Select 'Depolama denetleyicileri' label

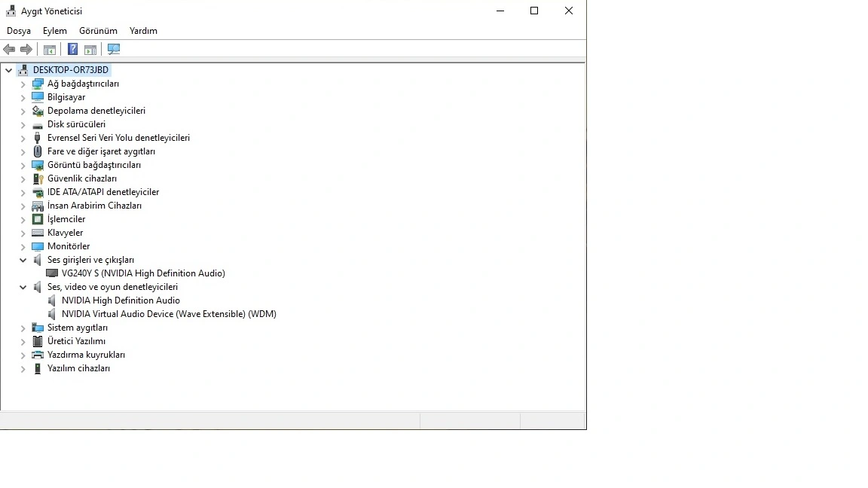[x=96, y=111]
